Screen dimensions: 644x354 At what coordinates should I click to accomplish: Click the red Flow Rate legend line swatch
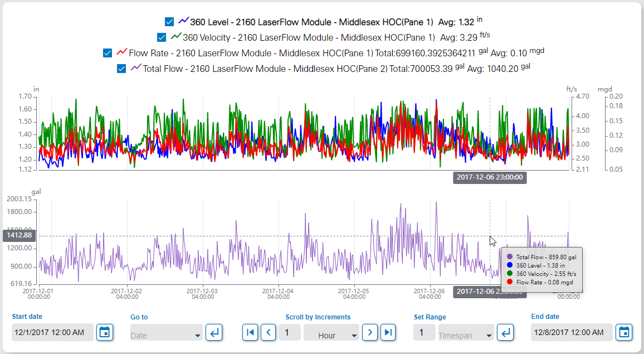pyautogui.click(x=122, y=53)
